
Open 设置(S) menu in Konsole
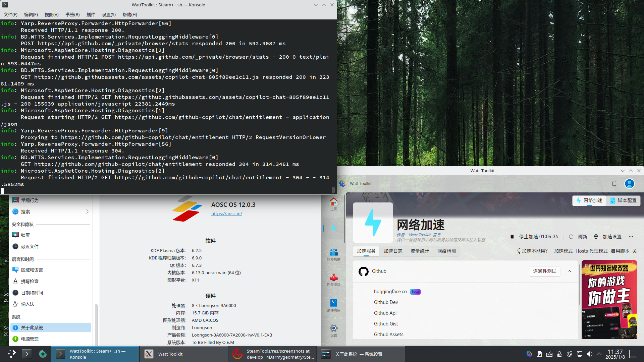109,14
